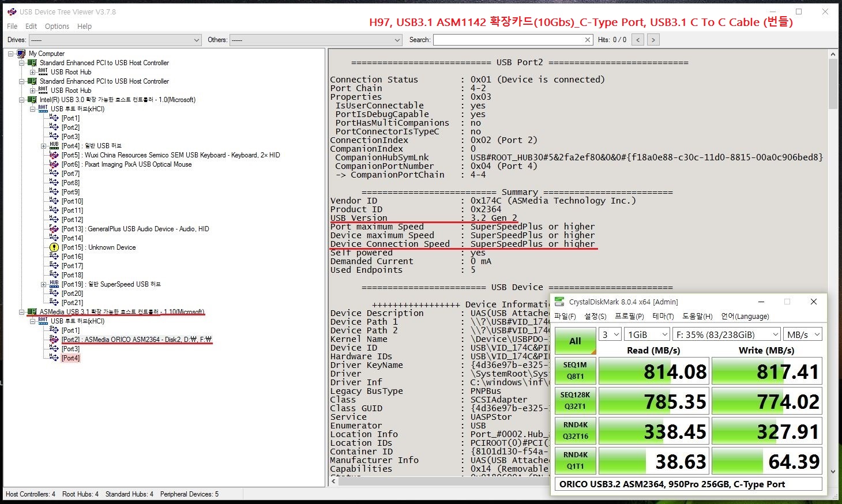Go to next search hit arrow
This screenshot has height=504, width=842.
point(653,40)
